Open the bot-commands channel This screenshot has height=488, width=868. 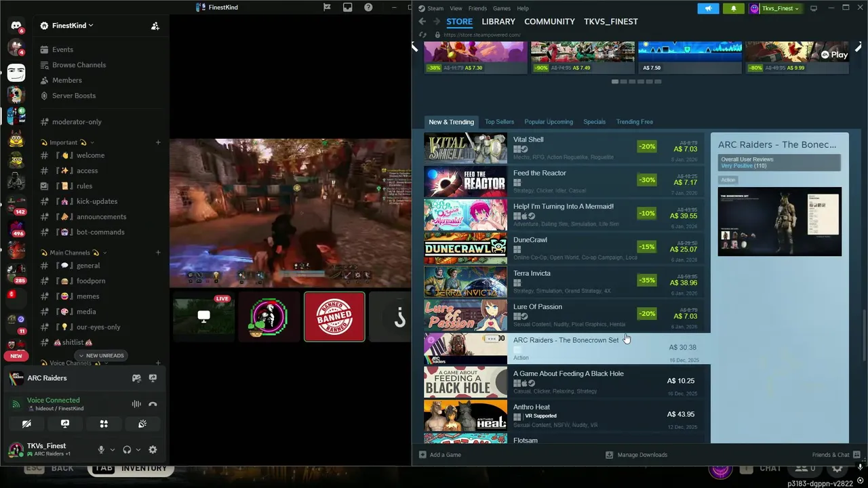coord(100,232)
